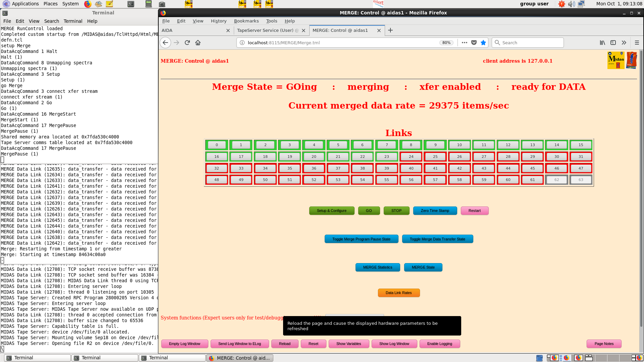Click the Midas logo image
Image resolution: width=644 pixels, height=362 pixels.
coord(616,60)
